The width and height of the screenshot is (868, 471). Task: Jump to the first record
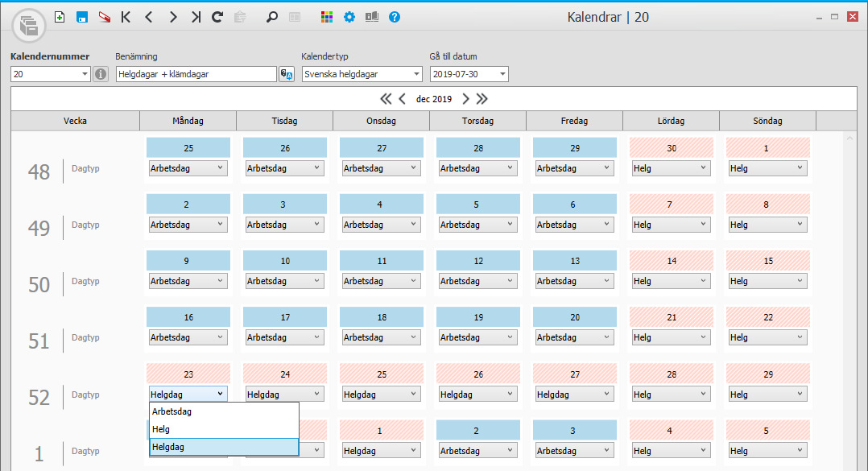click(126, 17)
